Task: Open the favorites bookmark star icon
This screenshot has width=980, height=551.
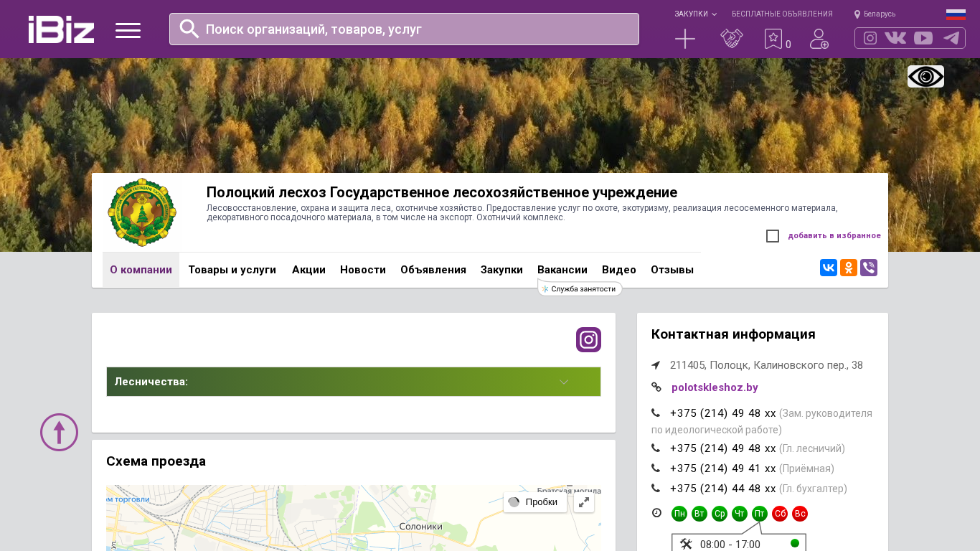Action: coord(773,39)
